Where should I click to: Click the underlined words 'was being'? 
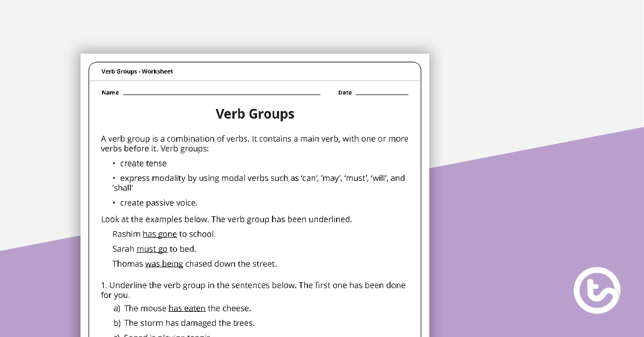coord(164,264)
